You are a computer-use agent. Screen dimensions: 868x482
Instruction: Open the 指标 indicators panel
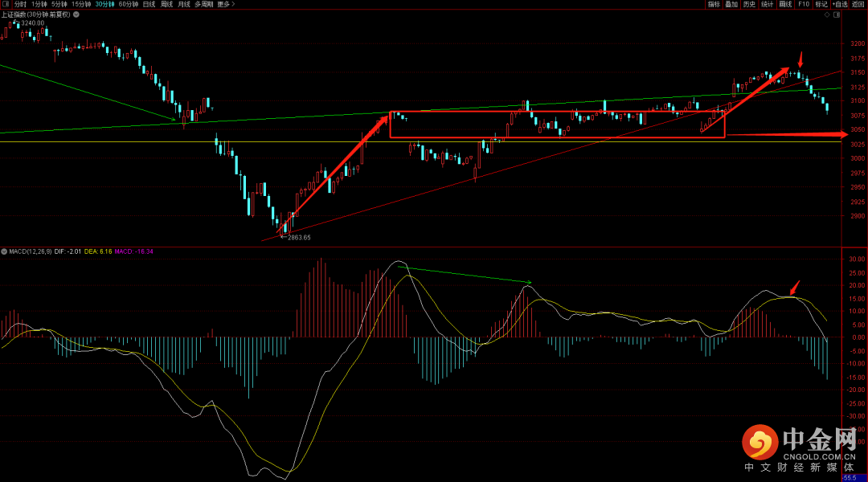point(714,4)
